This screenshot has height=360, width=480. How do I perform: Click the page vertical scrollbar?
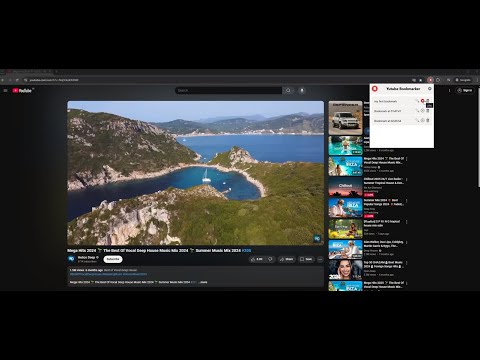[x=478, y=137]
